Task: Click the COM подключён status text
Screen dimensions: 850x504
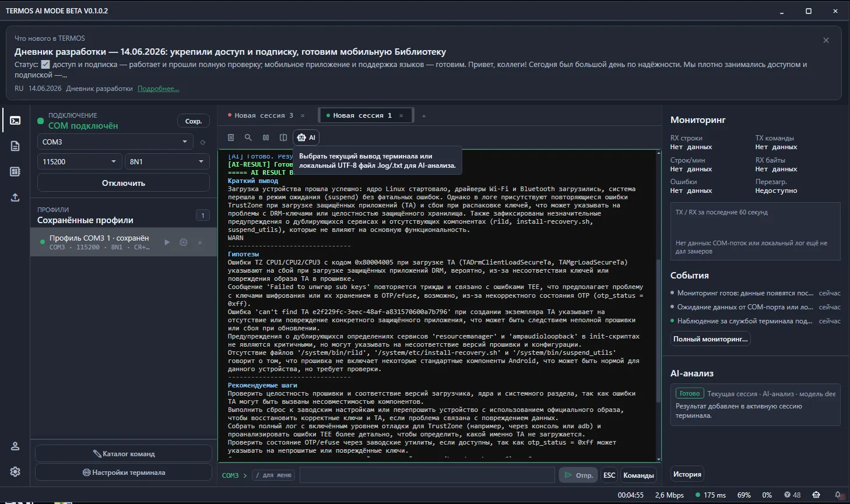Action: pyautogui.click(x=83, y=126)
